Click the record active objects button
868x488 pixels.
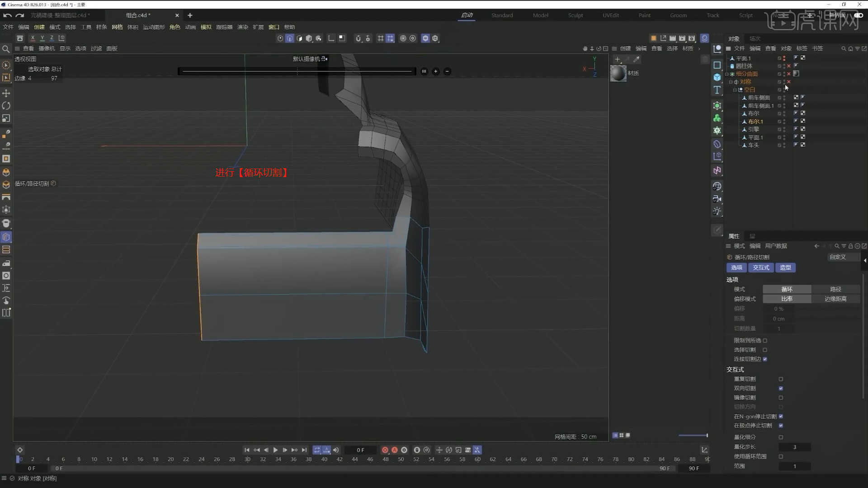[385, 450]
